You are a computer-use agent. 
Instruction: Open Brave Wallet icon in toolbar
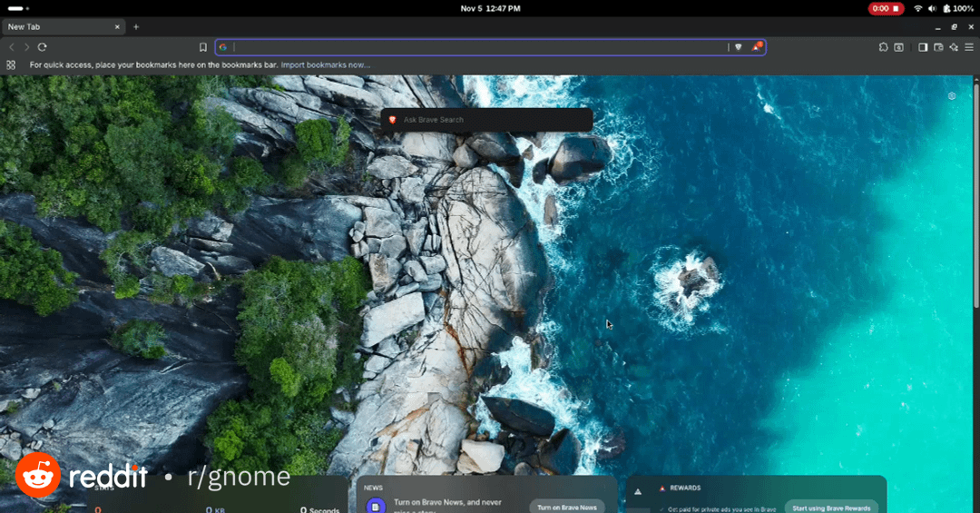click(939, 47)
